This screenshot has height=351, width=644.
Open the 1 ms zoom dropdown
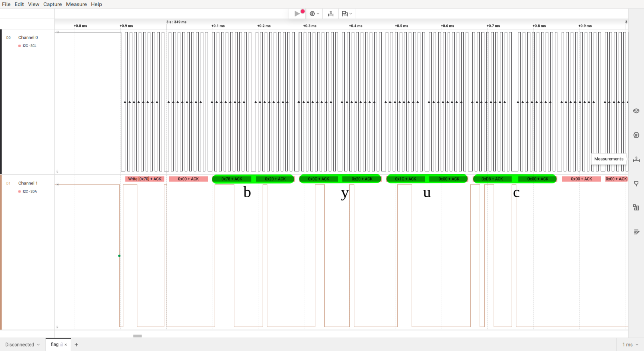[630, 344]
